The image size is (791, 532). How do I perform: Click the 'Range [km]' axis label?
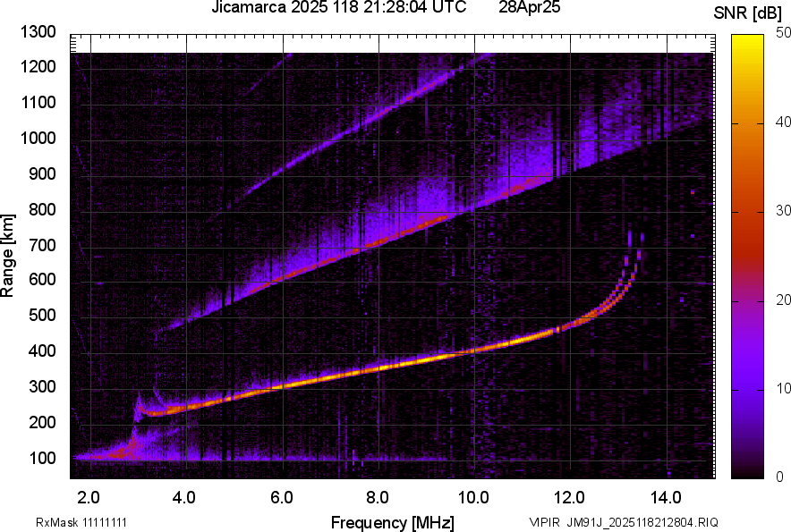pyautogui.click(x=7, y=256)
